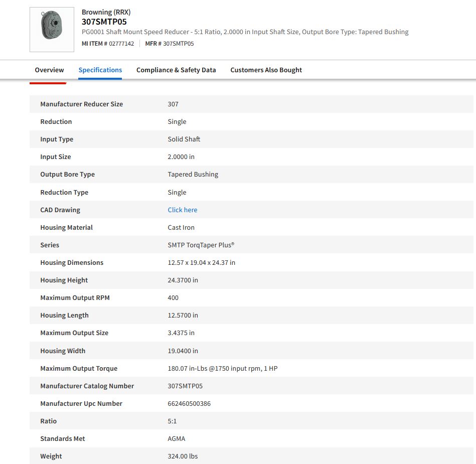Click the Output Bore Type row label
Image resolution: width=476 pixels, height=464 pixels.
click(x=67, y=174)
